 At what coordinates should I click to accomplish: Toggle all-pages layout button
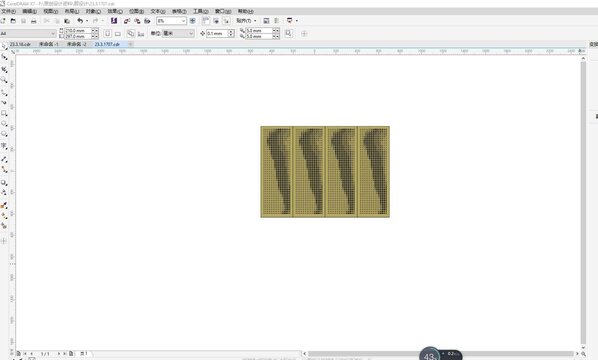click(130, 34)
